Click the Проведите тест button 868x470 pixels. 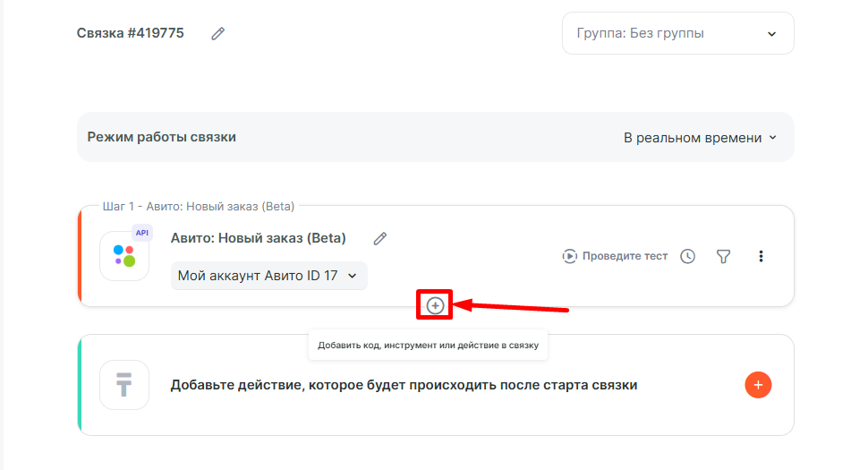pos(615,256)
